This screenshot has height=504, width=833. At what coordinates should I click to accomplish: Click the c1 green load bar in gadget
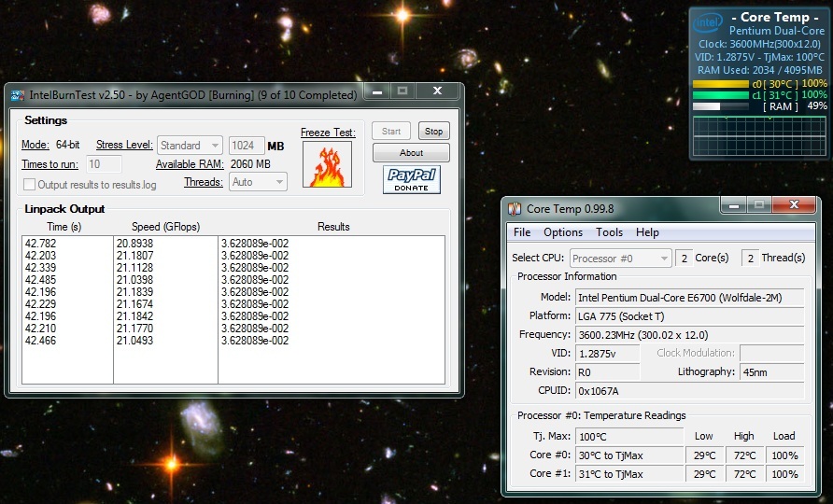720,95
